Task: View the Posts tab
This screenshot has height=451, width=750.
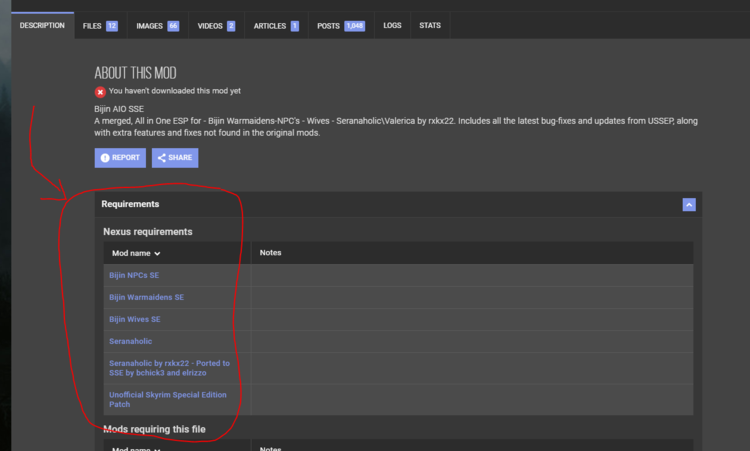Action: pos(341,26)
